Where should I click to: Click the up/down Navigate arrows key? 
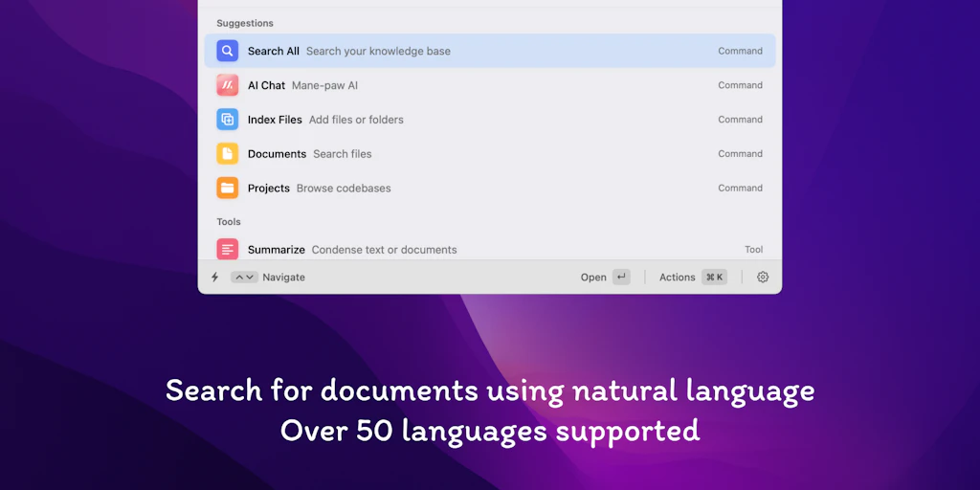(x=244, y=277)
